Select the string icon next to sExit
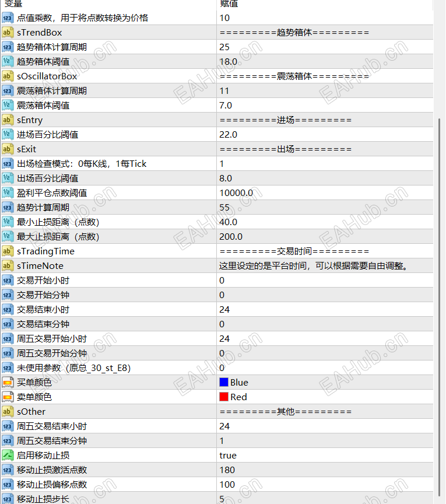 (x=8, y=149)
